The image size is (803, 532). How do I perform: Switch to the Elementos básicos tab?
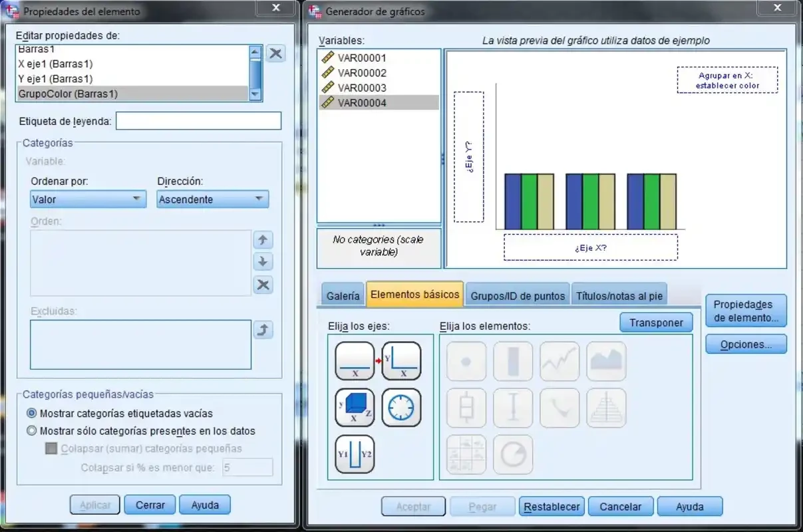click(x=414, y=294)
